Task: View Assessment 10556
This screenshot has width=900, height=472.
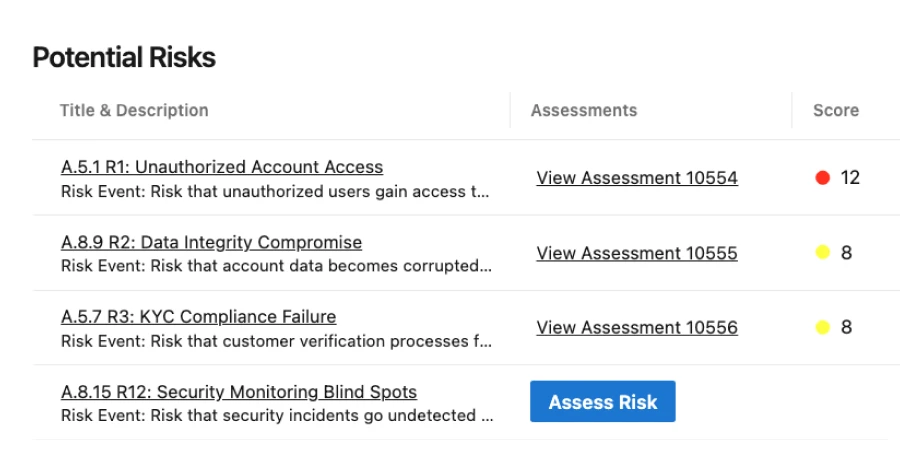Action: 636,328
